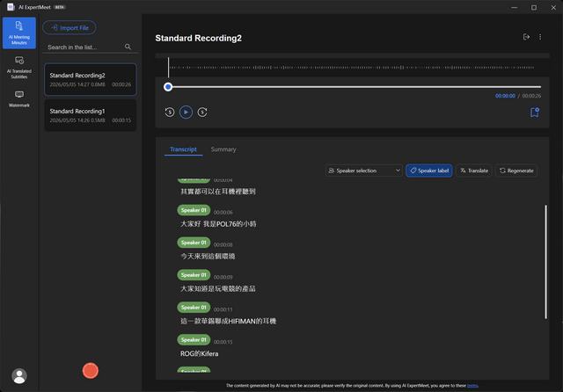
Task: Click the Standard Recording2 heading title
Action: 198,38
